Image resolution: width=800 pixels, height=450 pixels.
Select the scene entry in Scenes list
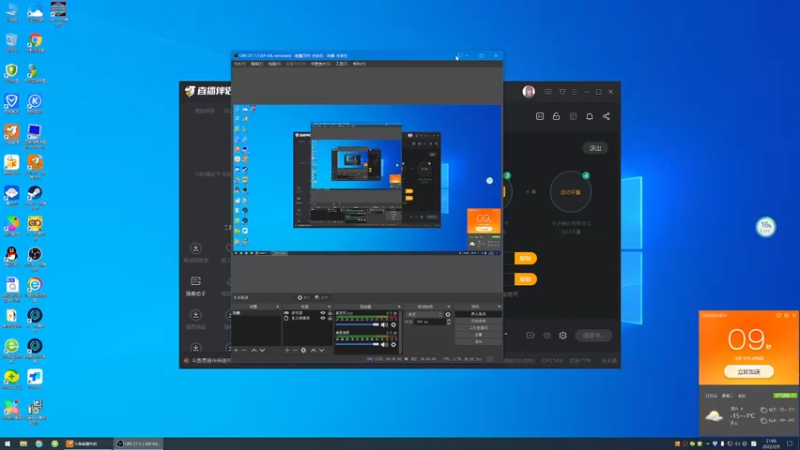(257, 313)
